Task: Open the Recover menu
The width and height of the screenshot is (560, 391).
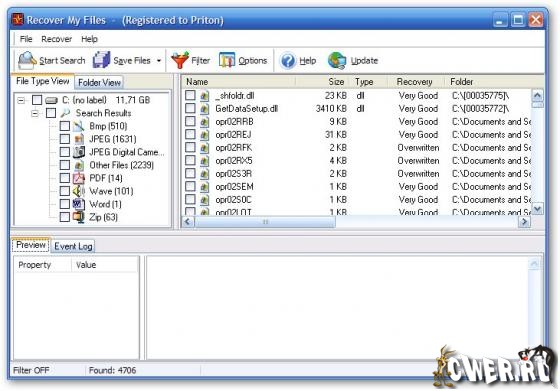Action: click(56, 39)
